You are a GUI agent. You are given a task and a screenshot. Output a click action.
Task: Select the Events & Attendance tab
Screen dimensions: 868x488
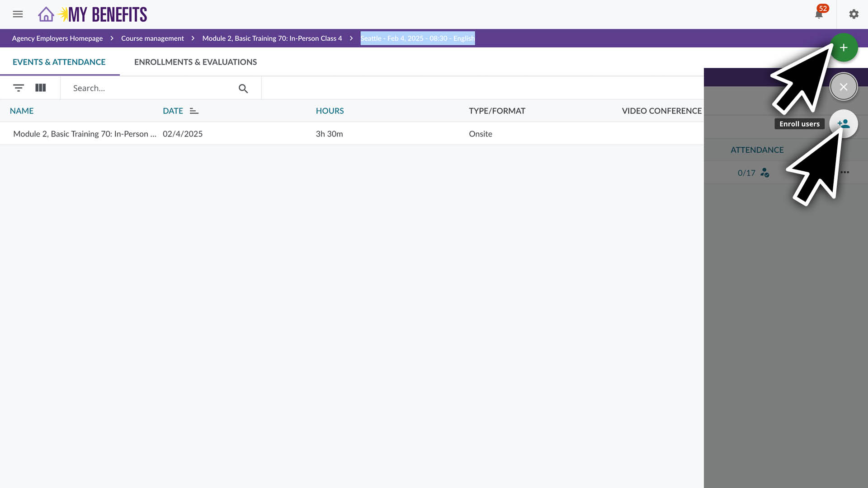coord(59,62)
